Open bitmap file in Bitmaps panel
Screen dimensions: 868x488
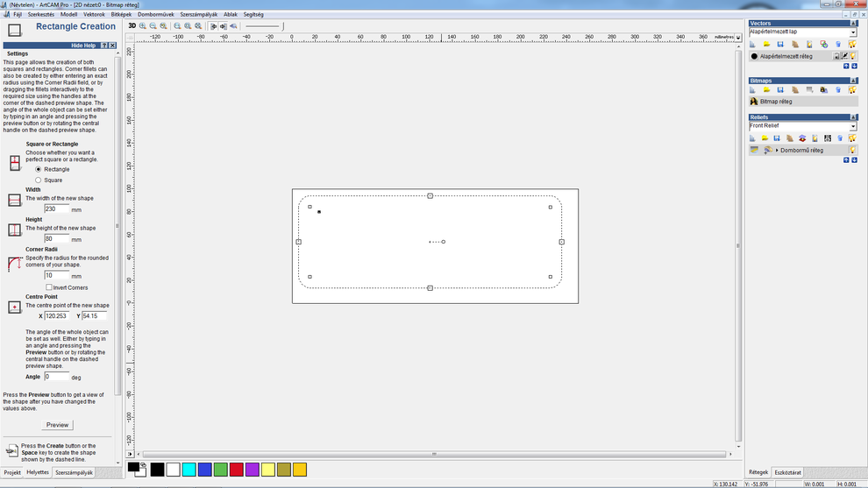[766, 89]
